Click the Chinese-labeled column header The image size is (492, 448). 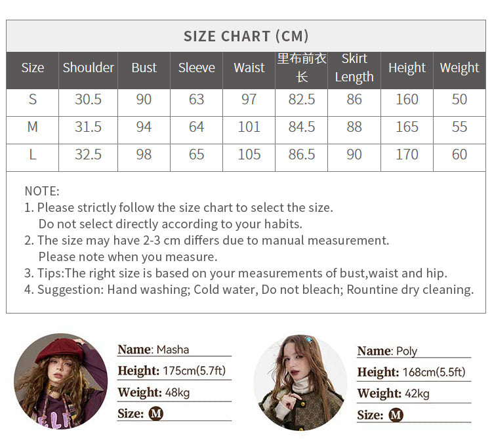coord(302,68)
